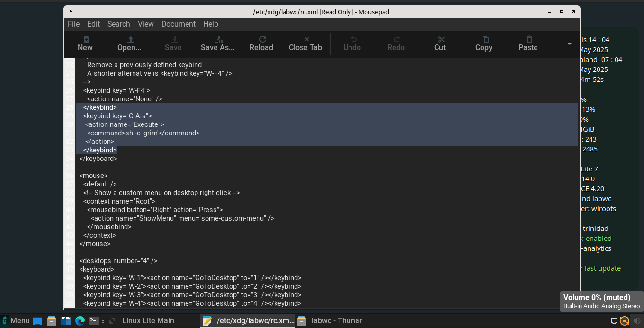
Task: Click Close Tab in the toolbar
Action: (305, 44)
